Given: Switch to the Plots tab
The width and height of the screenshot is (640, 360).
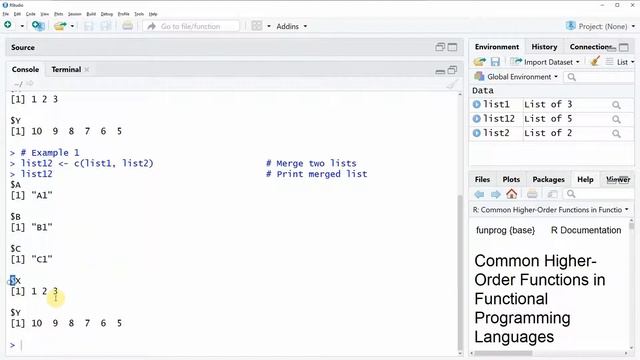Looking at the screenshot, I should (511, 180).
